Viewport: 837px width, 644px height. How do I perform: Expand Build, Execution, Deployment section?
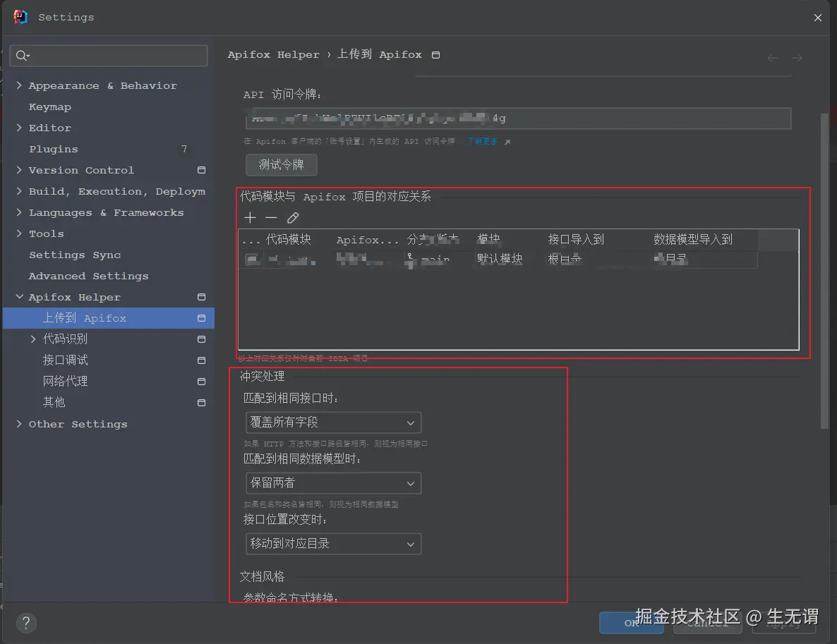point(19,191)
